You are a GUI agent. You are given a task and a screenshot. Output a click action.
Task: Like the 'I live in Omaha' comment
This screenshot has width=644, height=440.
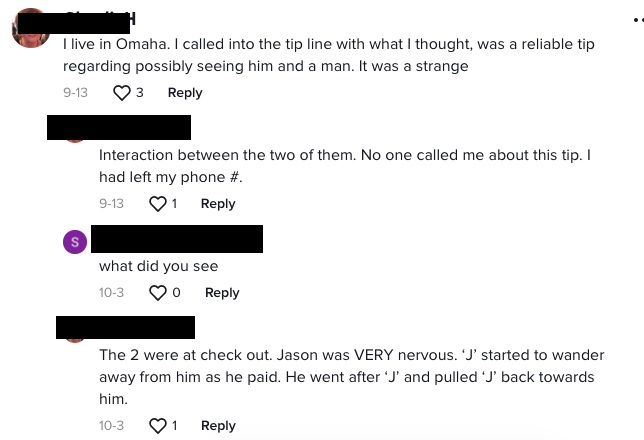pyautogui.click(x=122, y=93)
